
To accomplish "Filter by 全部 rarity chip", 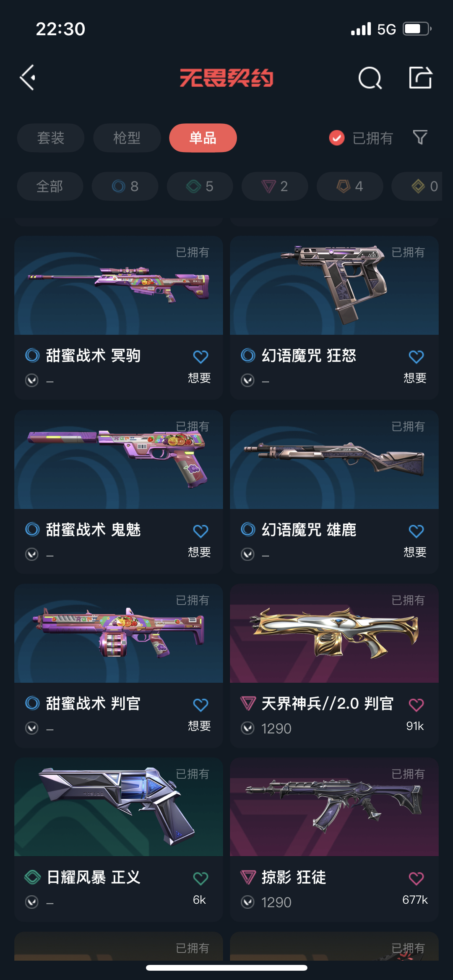I will 50,186.
